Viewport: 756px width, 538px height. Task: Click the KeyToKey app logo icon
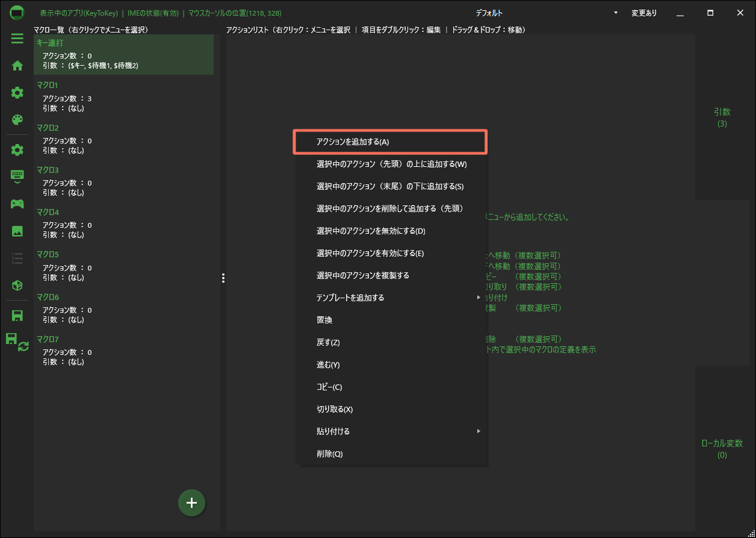(17, 13)
